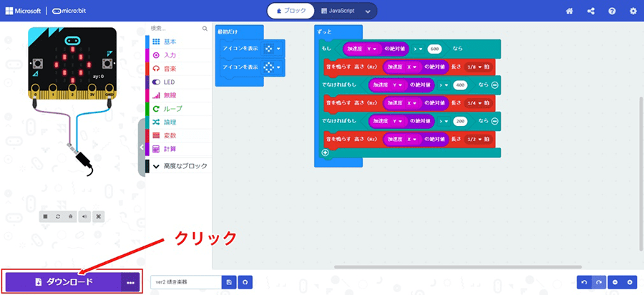
Task: Mute the simulator audio
Action: click(84, 216)
